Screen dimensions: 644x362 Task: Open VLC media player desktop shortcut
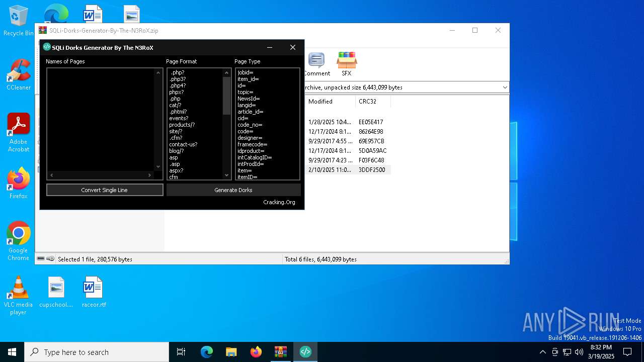pyautogui.click(x=19, y=296)
